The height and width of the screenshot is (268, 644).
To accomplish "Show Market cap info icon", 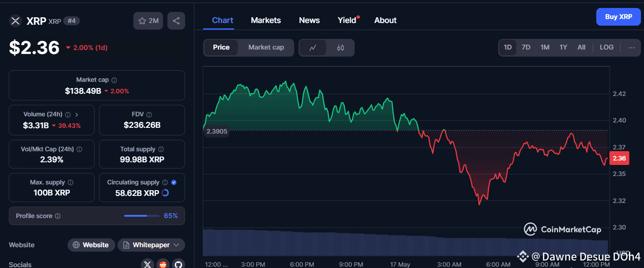I will tap(114, 80).
